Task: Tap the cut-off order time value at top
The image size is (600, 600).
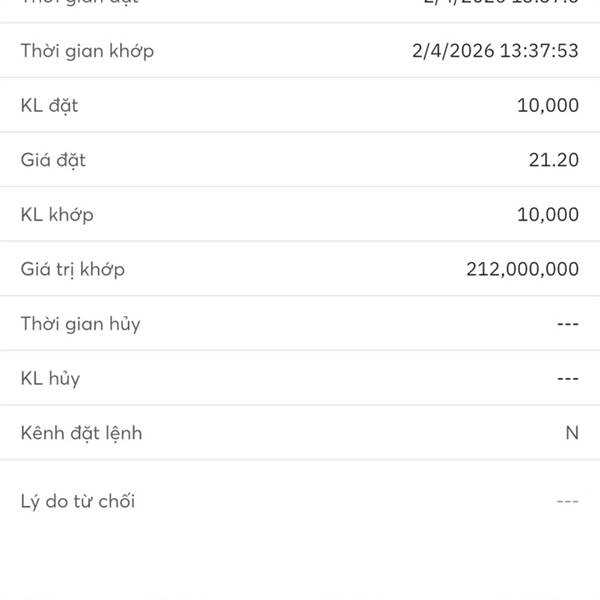Action: pyautogui.click(x=494, y=3)
